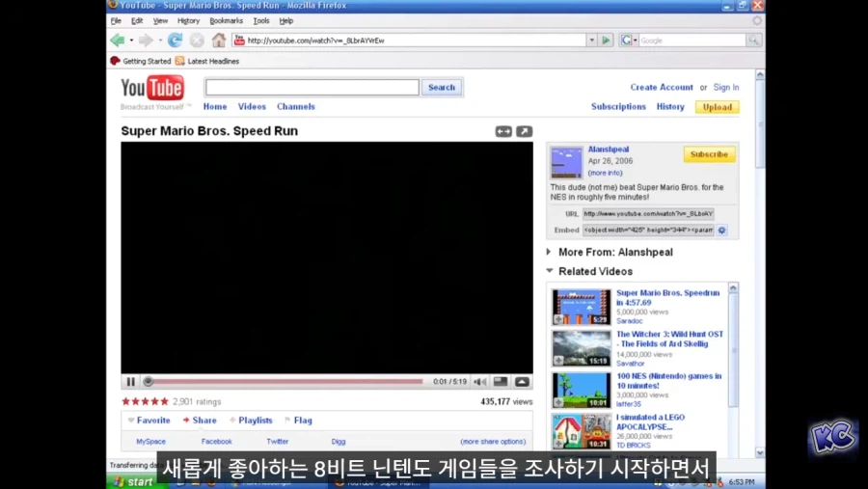Click the Stop loading icon
The height and width of the screenshot is (489, 868).
(x=197, y=40)
